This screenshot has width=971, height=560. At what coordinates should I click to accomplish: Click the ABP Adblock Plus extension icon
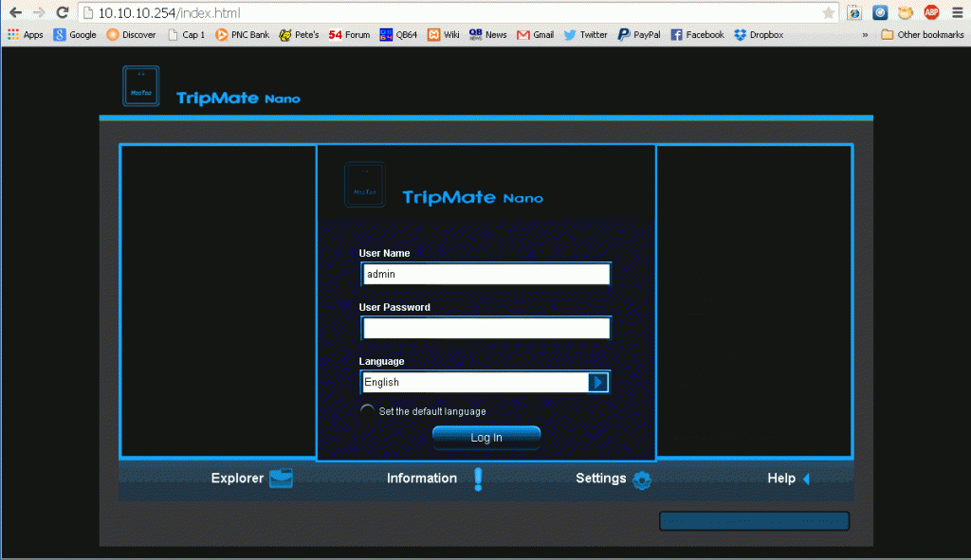click(x=931, y=12)
